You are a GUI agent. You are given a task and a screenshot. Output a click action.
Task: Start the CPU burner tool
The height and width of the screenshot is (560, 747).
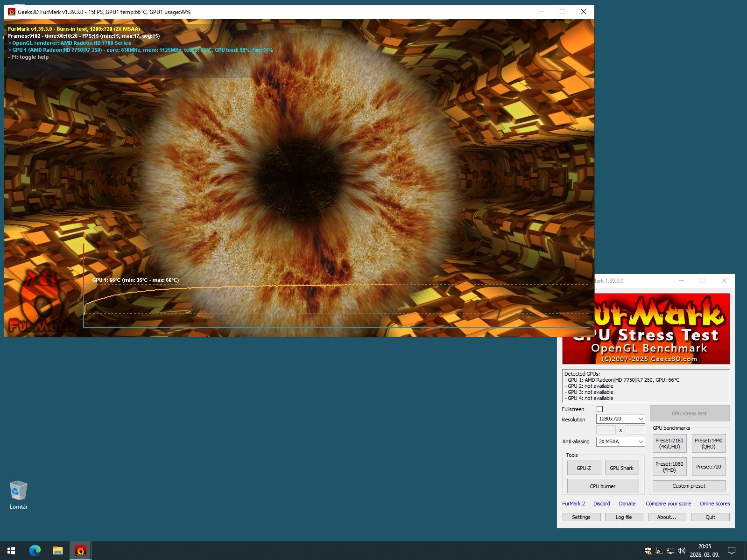[x=603, y=486]
